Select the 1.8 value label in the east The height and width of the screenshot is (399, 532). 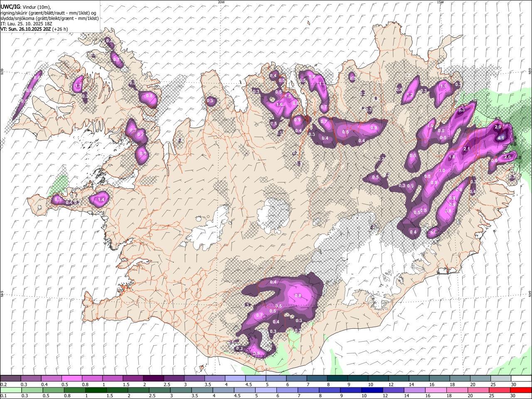pyautogui.click(x=452, y=158)
